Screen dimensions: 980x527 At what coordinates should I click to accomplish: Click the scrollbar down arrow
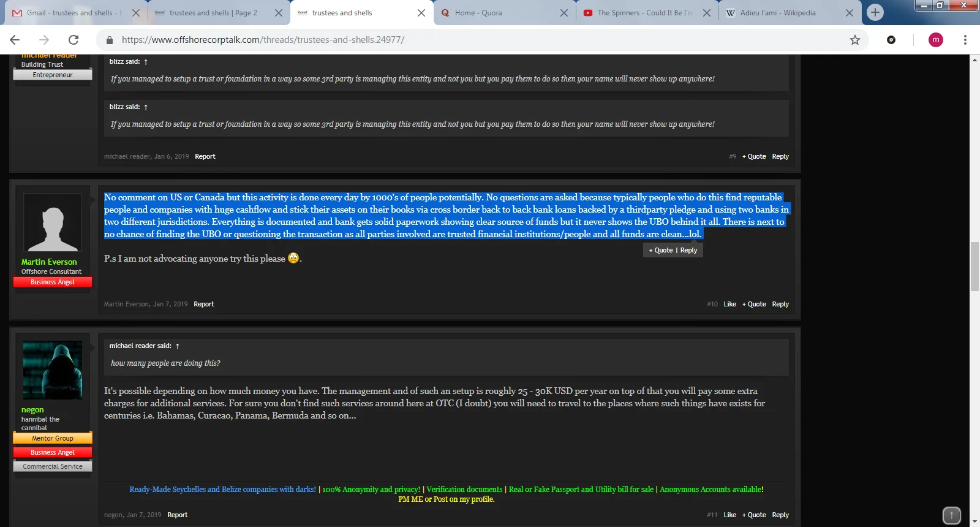[x=975, y=522]
